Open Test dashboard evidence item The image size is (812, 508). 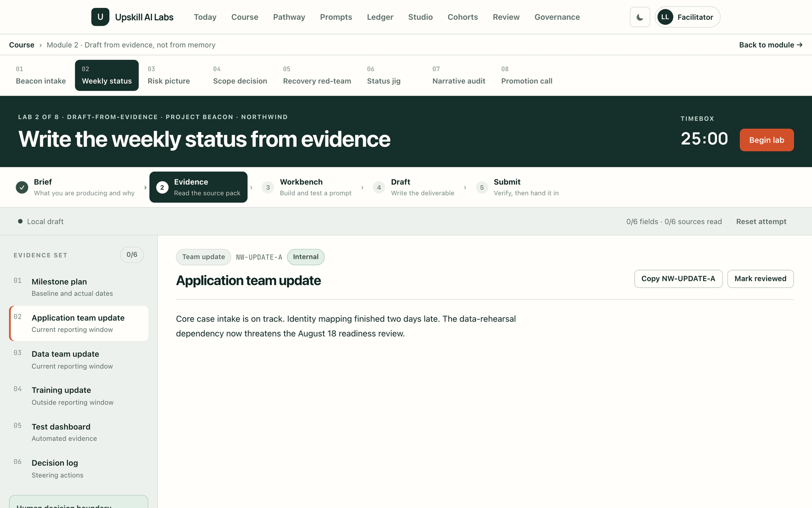point(78,432)
